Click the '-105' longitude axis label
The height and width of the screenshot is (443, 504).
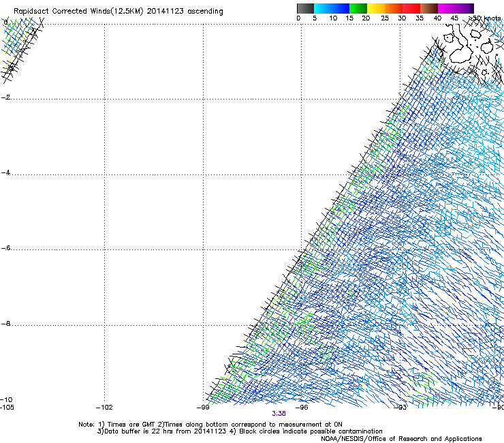click(7, 408)
